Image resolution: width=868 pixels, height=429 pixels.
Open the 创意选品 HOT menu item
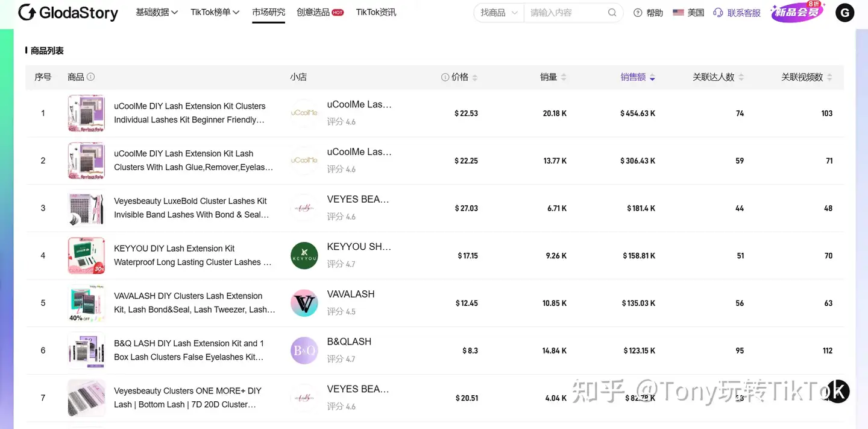pos(320,12)
